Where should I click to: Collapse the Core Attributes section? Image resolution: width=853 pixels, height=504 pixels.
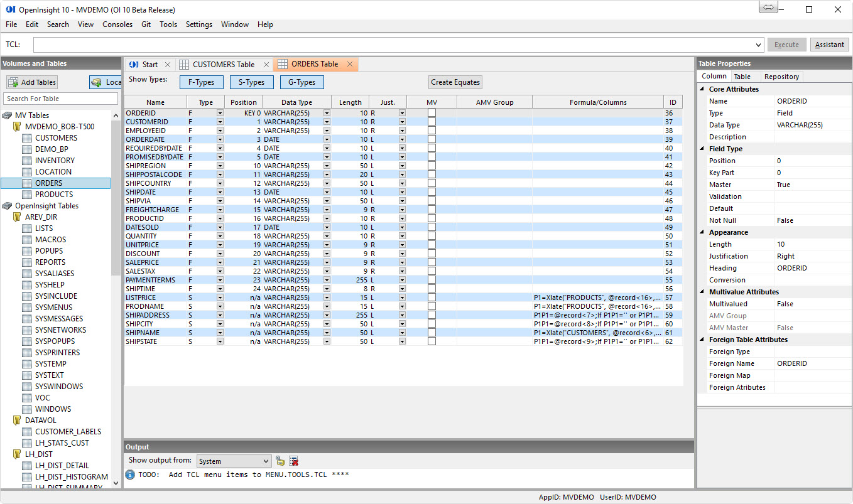pos(702,89)
